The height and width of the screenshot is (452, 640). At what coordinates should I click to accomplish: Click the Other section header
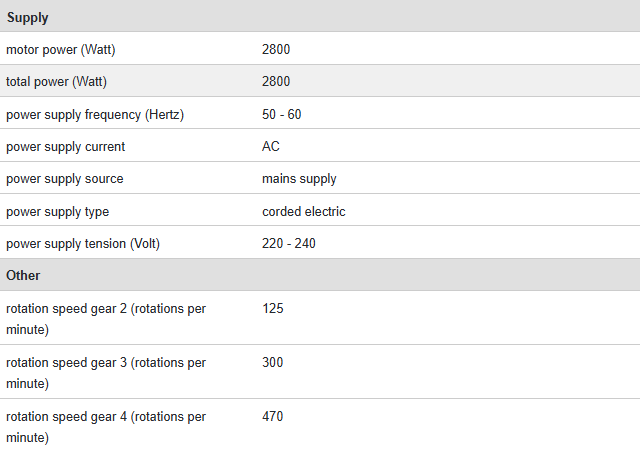click(24, 275)
